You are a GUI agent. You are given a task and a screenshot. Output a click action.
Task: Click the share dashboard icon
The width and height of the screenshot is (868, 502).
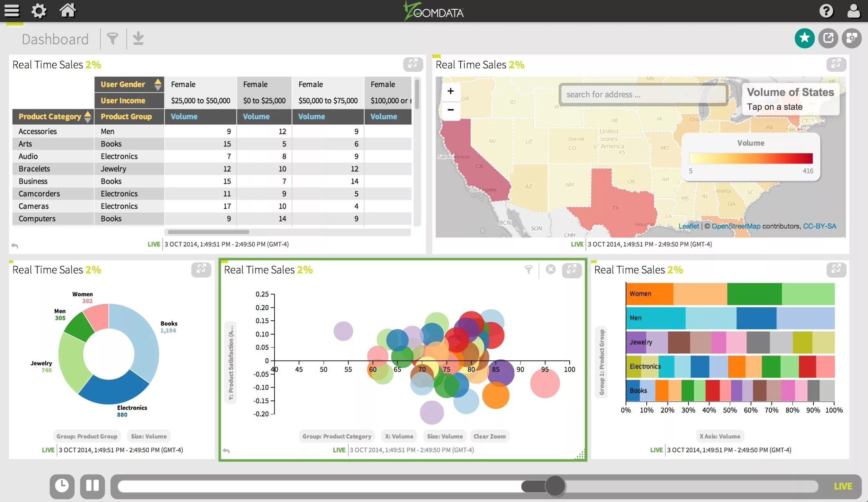pos(828,38)
